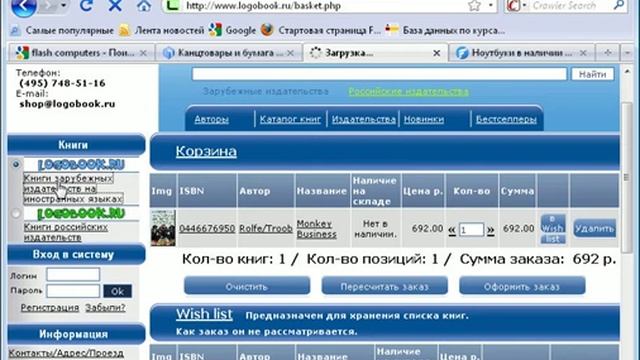This screenshot has height=360, width=640.
Task: Open the Авторы menu item
Action: (x=211, y=119)
